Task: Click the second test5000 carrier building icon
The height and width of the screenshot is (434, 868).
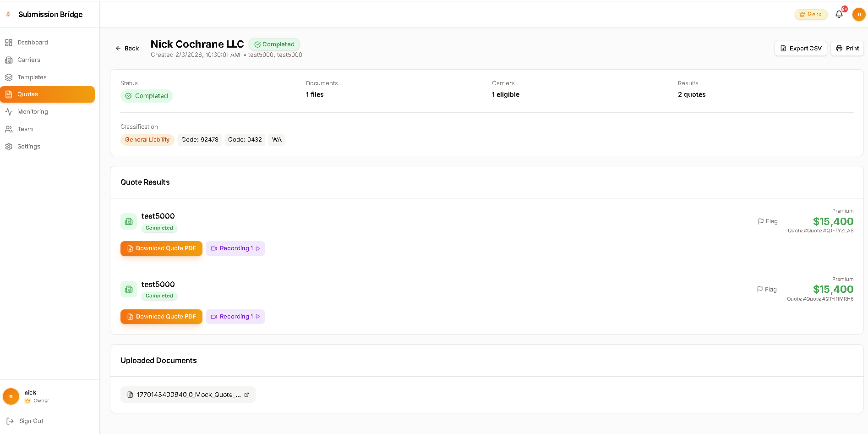Action: coord(129,289)
